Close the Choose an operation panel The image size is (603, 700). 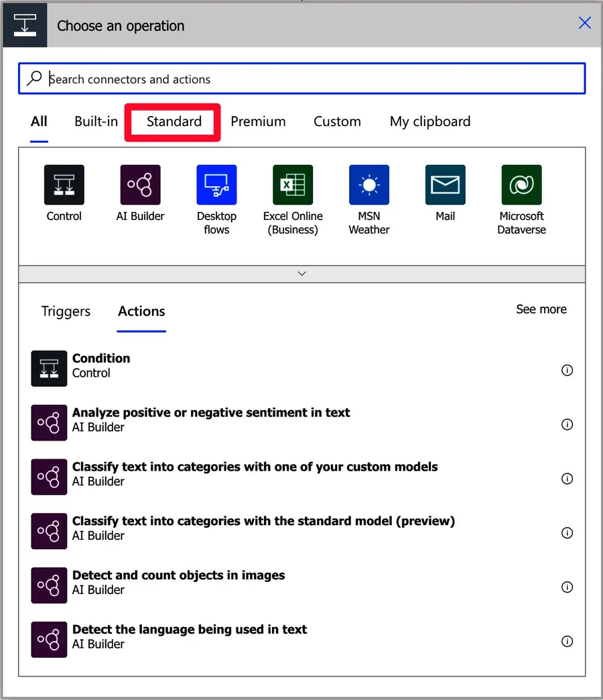pyautogui.click(x=584, y=23)
